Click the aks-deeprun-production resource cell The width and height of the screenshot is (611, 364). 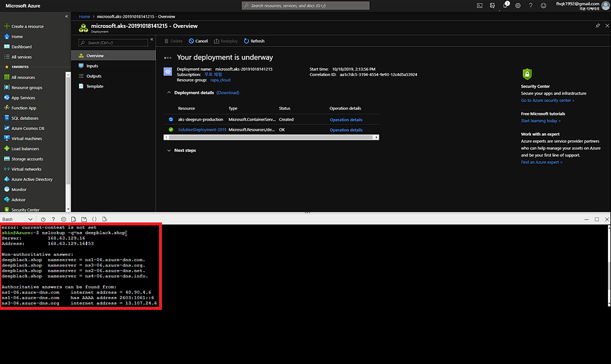pyautogui.click(x=201, y=120)
